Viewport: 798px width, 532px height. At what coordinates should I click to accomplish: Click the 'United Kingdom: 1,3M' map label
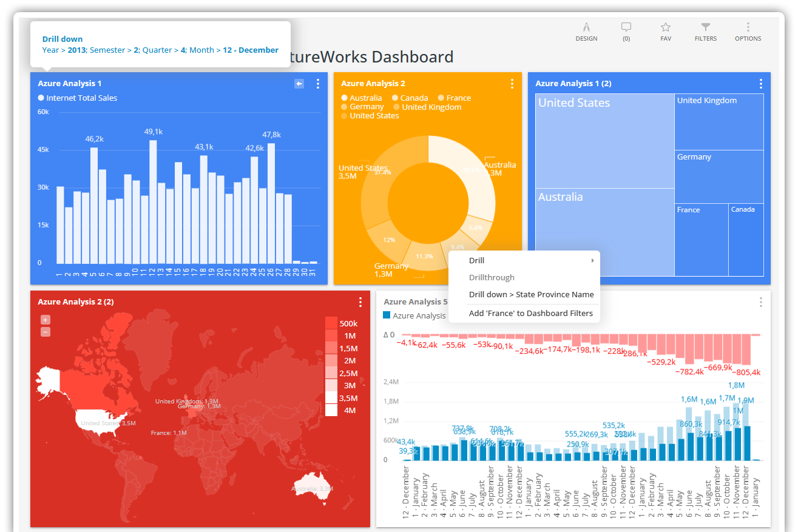(187, 401)
